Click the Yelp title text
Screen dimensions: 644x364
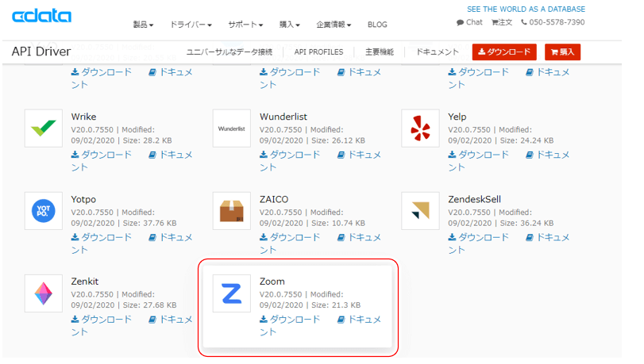pos(457,117)
